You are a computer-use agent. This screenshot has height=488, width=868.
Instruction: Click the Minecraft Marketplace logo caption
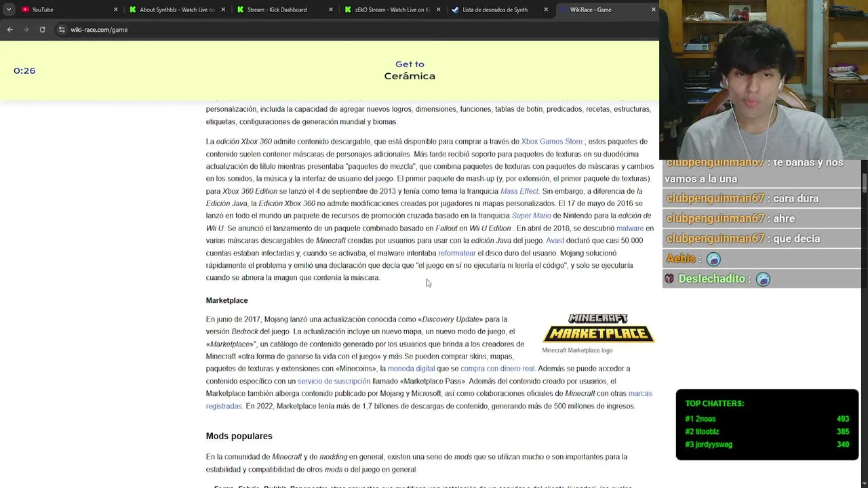577,350
